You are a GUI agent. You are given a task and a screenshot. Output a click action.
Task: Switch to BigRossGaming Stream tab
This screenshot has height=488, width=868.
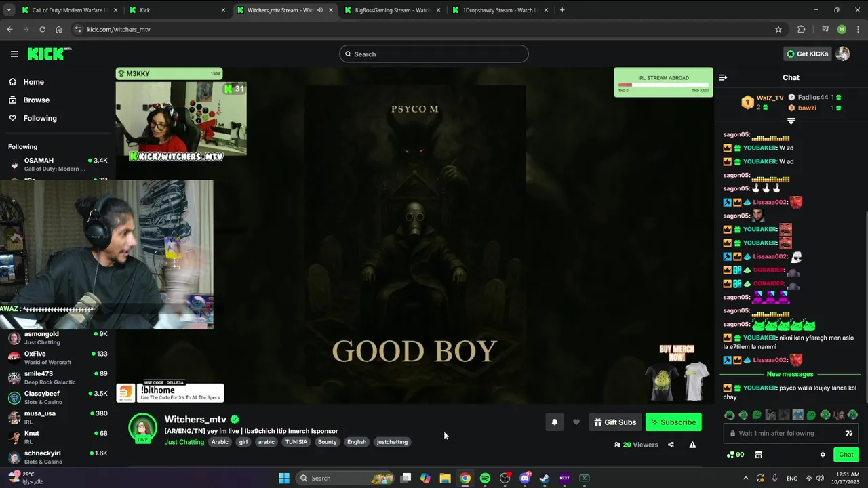(x=391, y=10)
